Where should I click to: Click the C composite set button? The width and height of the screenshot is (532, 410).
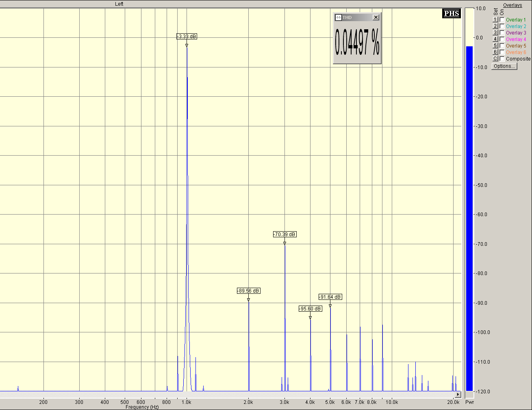click(x=495, y=59)
